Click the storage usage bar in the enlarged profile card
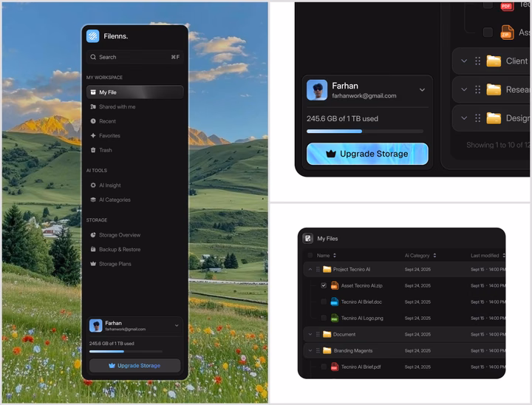This screenshot has height=405, width=532. coord(365,131)
